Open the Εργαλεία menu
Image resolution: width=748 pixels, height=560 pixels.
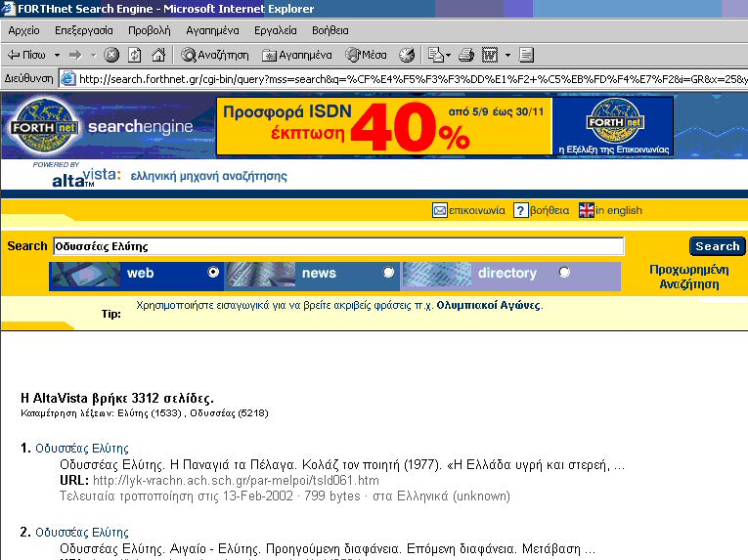pos(276,30)
